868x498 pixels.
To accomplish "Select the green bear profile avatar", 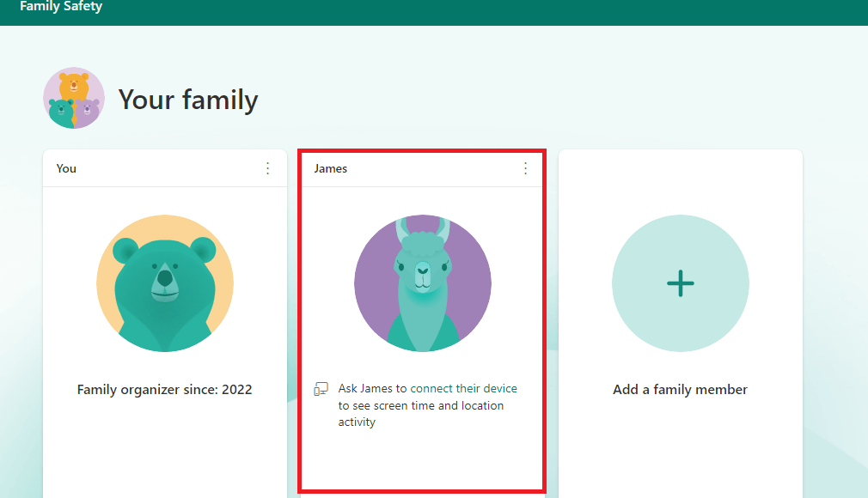I will coord(165,283).
